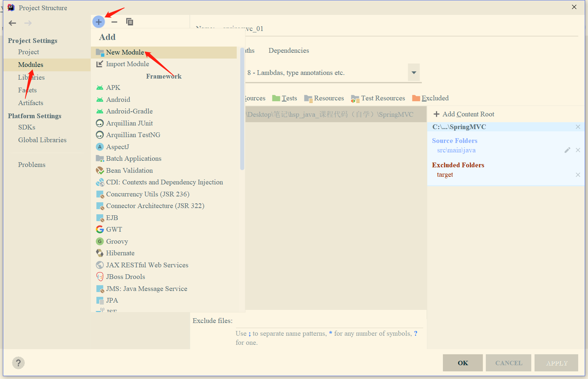The image size is (588, 379).
Task: Click the New Module folder icon
Action: 100,52
